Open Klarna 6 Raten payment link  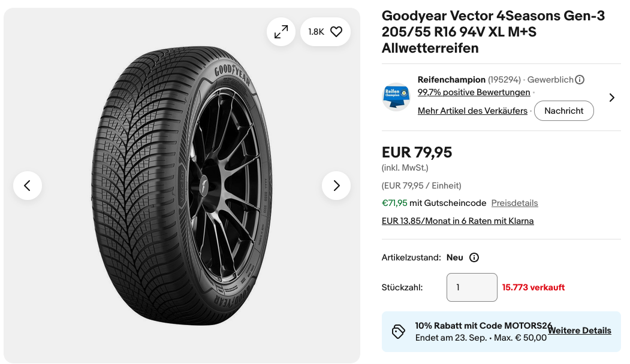457,221
